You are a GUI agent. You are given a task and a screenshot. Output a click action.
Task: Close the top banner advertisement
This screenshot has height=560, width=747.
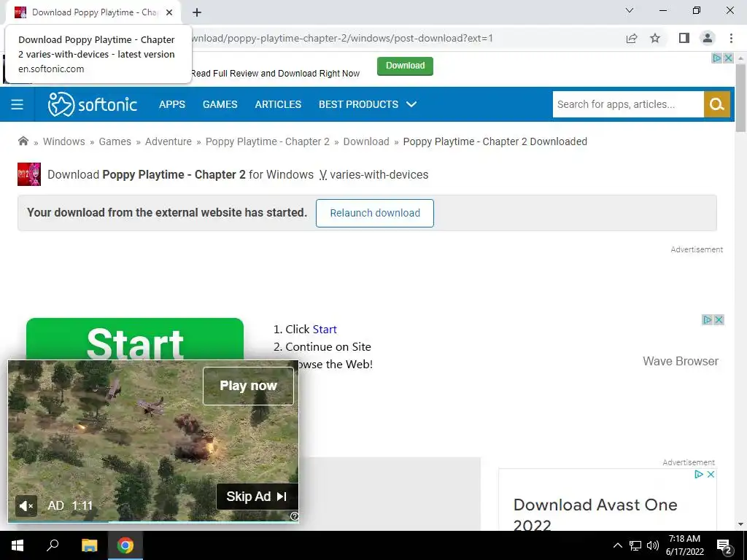(x=728, y=58)
